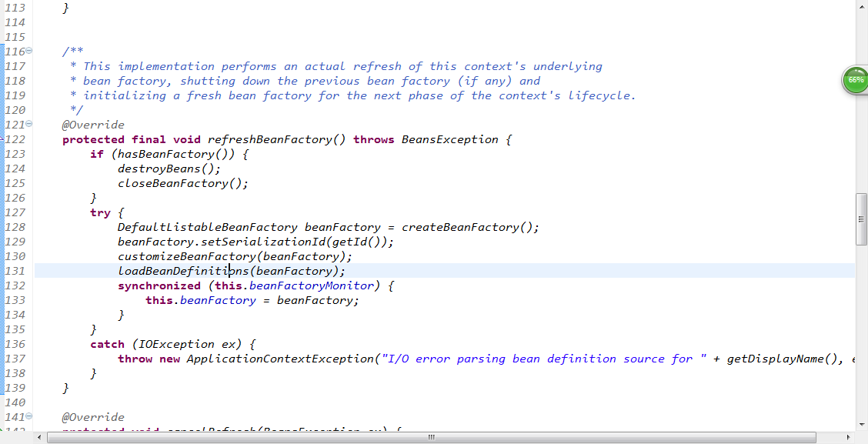This screenshot has width=868, height=444.
Task: Click the protected keyword on line 122
Action: (93, 139)
